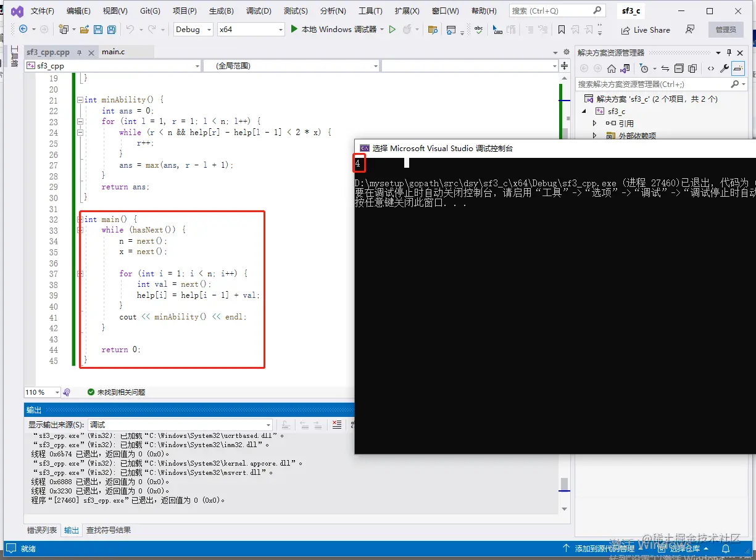Click the Undo arrow icon
Screen dimensions: 756x560
(x=130, y=29)
